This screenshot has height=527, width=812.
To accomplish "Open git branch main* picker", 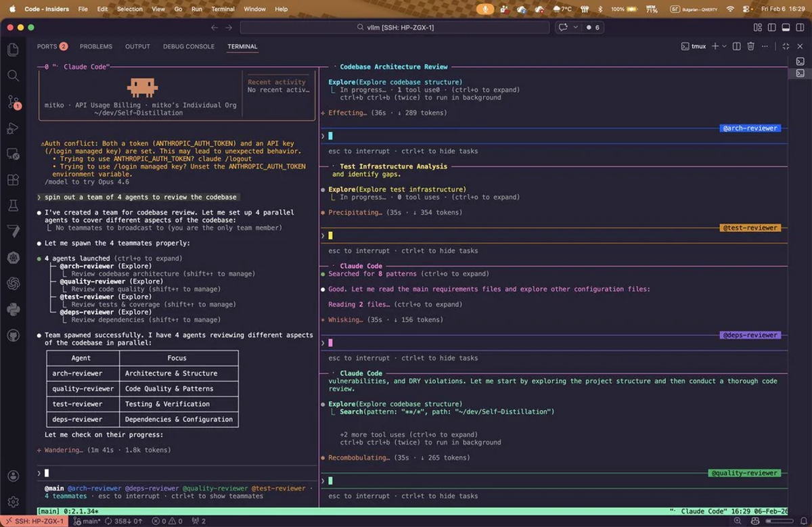I will pos(87,522).
